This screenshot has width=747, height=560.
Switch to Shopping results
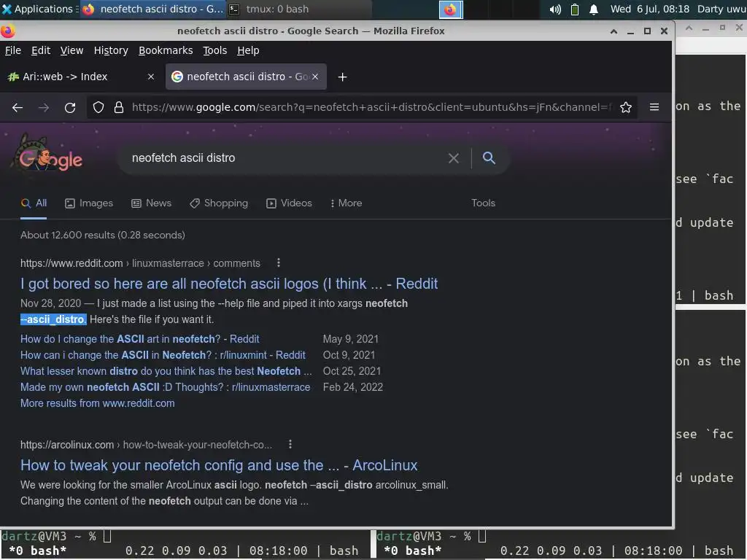(x=219, y=203)
